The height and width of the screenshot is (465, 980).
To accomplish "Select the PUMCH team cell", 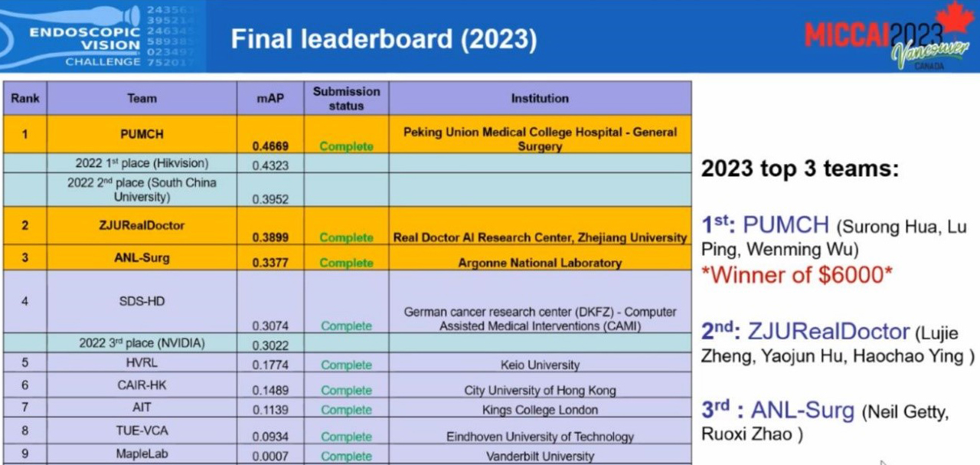I will click(142, 134).
